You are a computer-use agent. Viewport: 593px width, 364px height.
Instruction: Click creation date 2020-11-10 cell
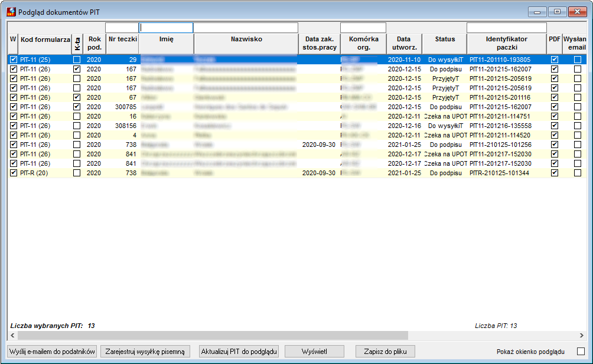[x=404, y=60]
